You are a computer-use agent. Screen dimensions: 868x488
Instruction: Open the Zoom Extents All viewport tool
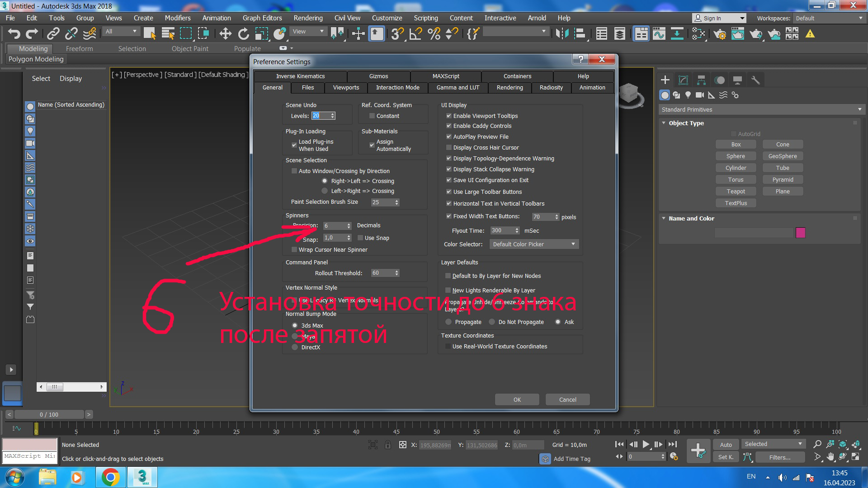[x=843, y=444]
